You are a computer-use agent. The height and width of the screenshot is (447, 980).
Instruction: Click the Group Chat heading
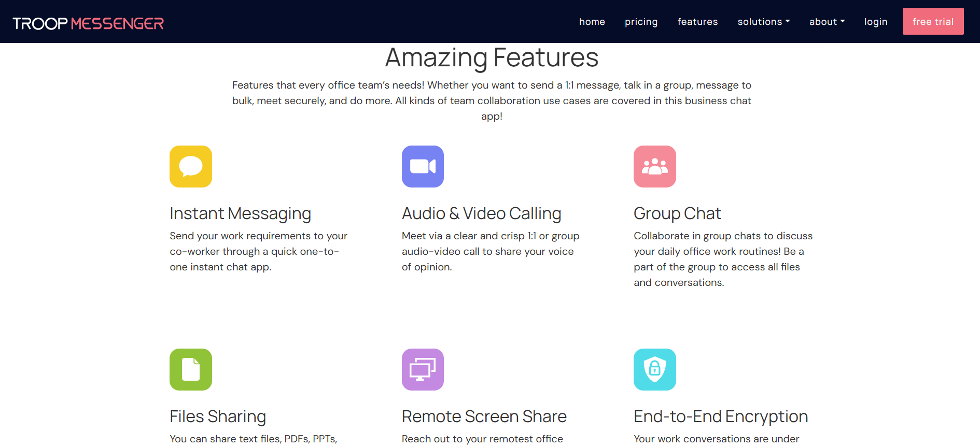677,213
